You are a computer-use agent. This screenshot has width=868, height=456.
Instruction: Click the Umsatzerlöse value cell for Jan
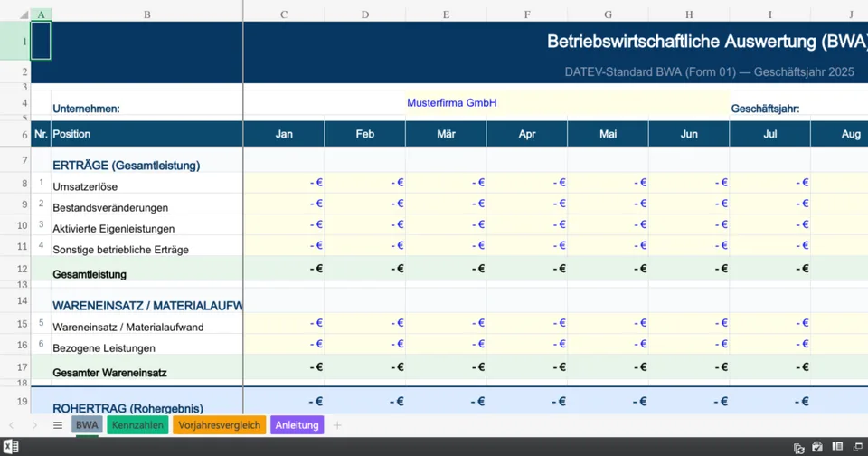coord(284,183)
